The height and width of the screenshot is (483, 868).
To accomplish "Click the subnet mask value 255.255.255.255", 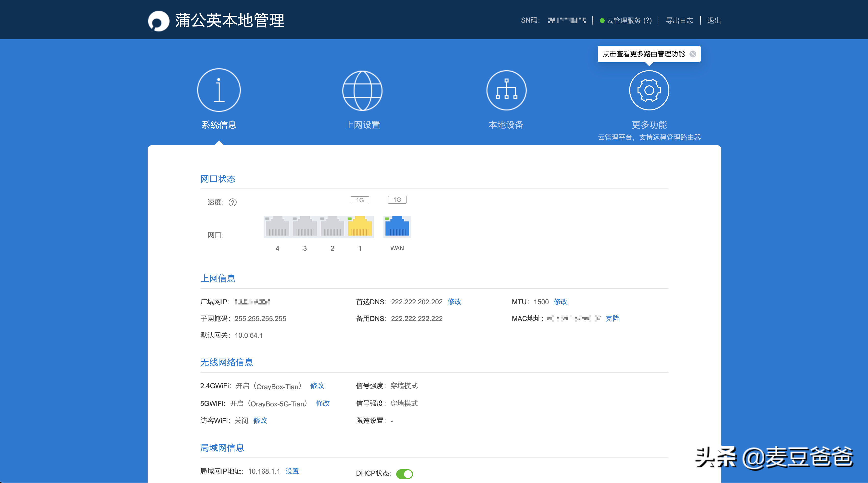I will (260, 319).
